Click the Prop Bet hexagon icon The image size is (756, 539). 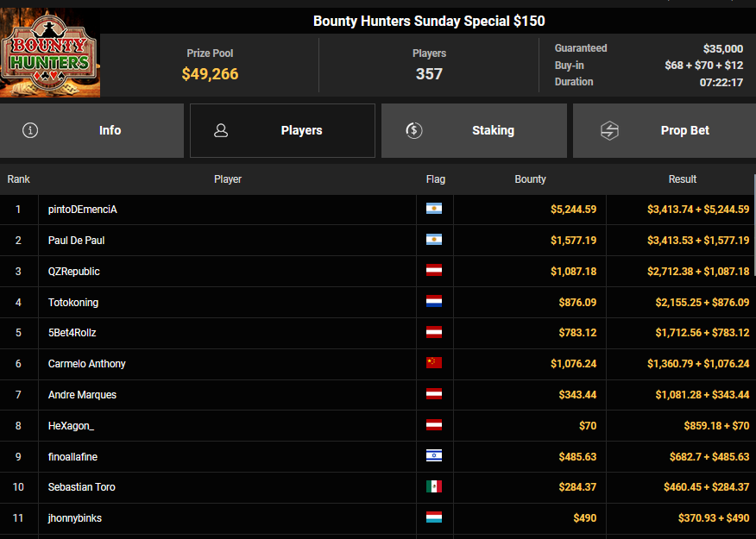coord(609,130)
